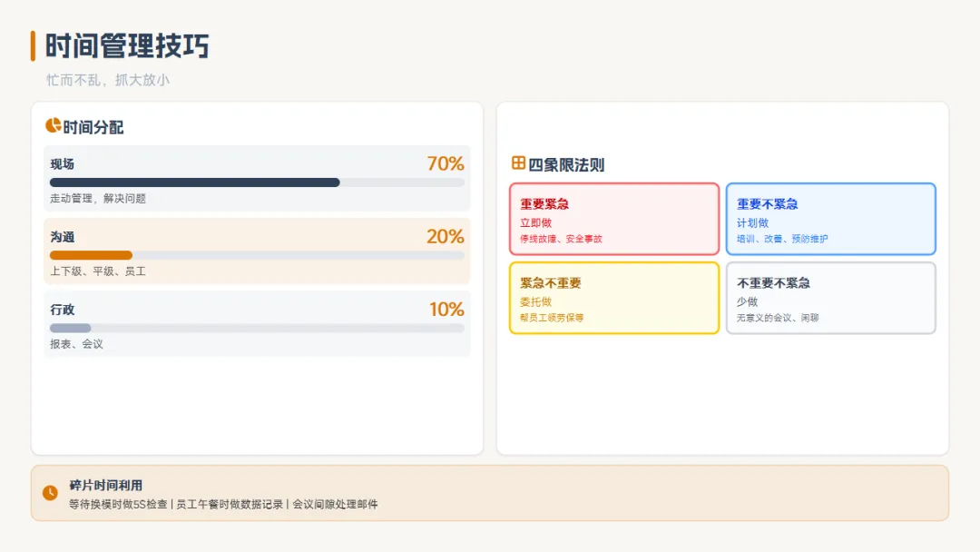Viewport: 980px width, 552px height.
Task: Select the 紧急不重要 quadrant card
Action: tap(614, 298)
